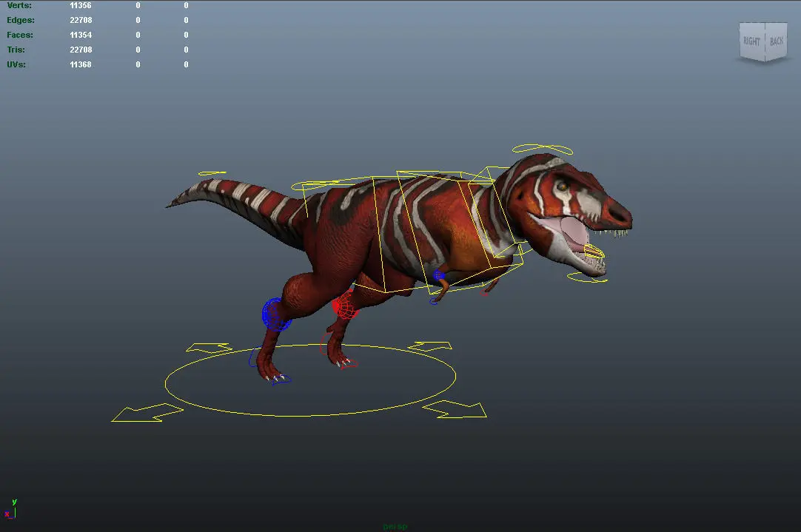The height and width of the screenshot is (532, 801).
Task: Select the tail tip control curve
Action: click(x=212, y=174)
